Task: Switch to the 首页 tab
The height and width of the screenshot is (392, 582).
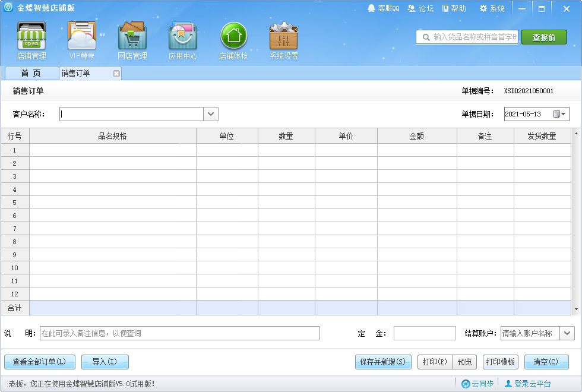Action: pos(30,73)
